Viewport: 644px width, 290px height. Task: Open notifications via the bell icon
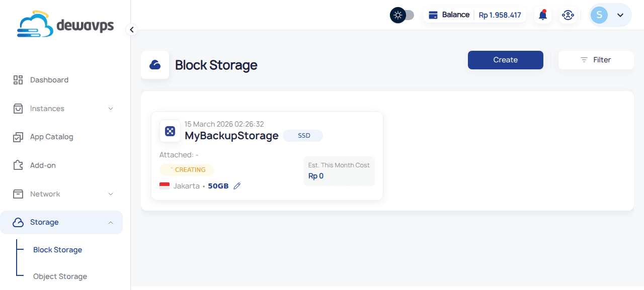pos(542,15)
